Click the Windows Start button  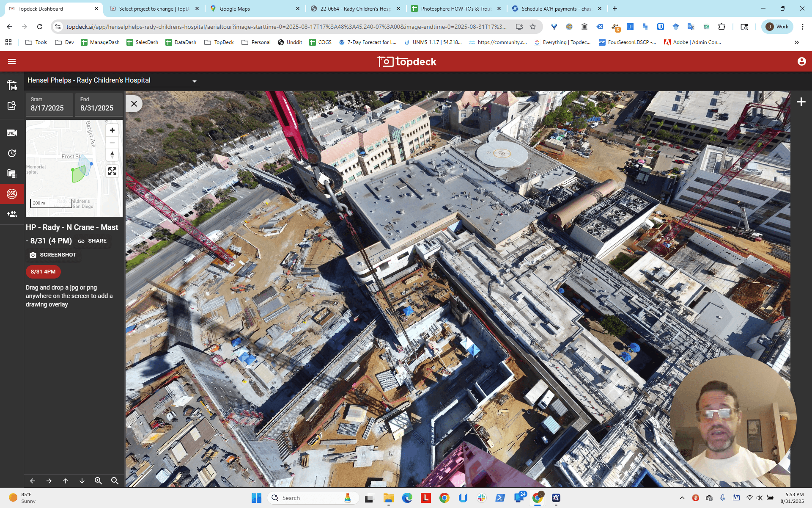pos(256,498)
